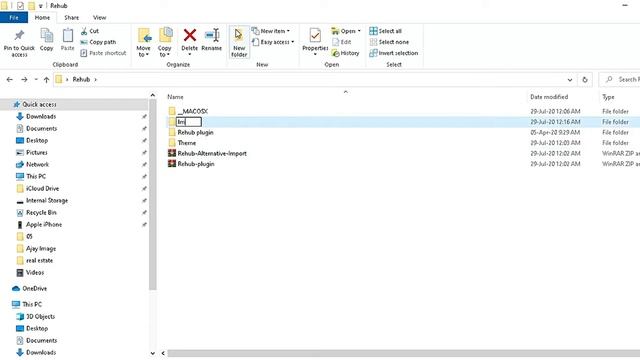Open the Copy to dropdown
This screenshot has width=640, height=360.
coord(165,42)
